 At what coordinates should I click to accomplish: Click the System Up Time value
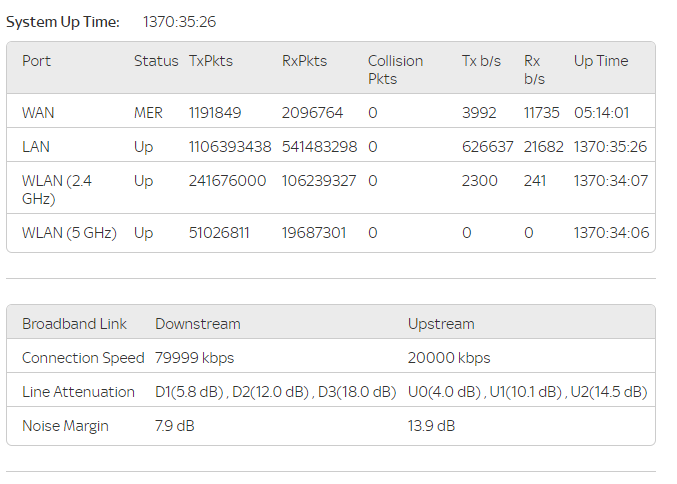(180, 21)
